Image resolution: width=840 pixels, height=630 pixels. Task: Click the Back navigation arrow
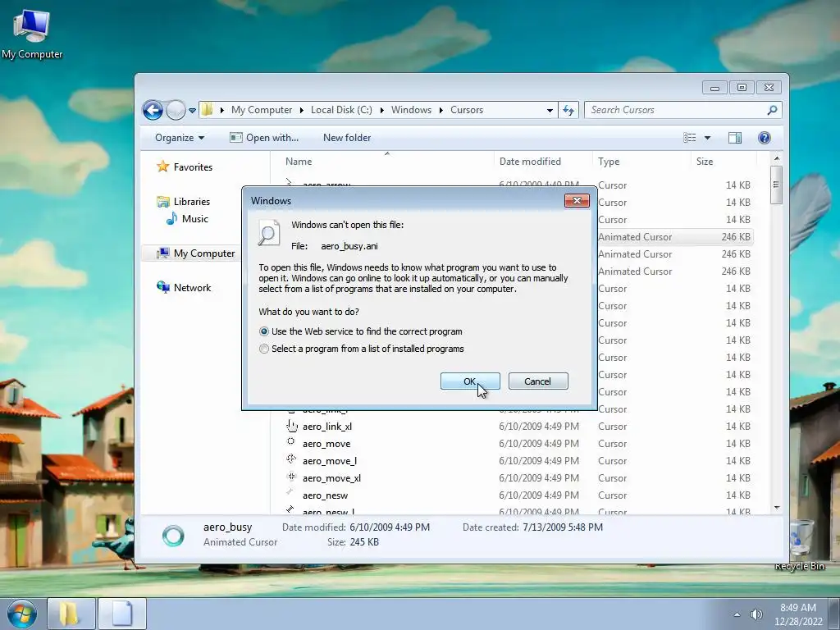point(153,111)
